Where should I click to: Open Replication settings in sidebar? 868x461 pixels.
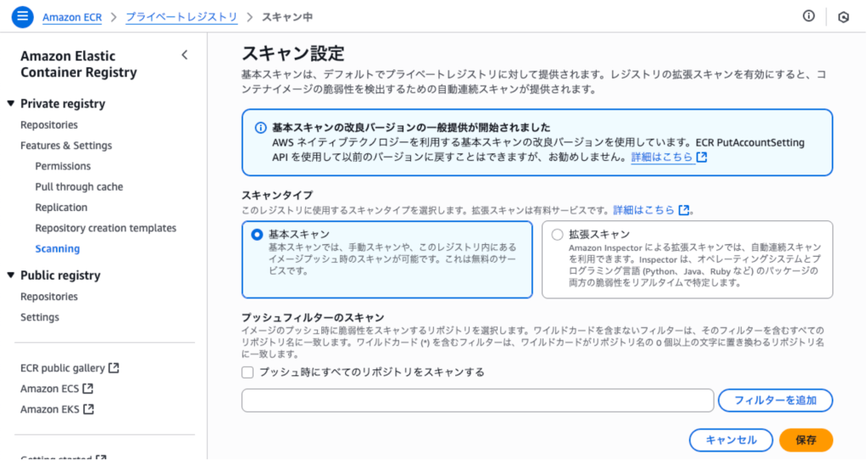click(61, 208)
